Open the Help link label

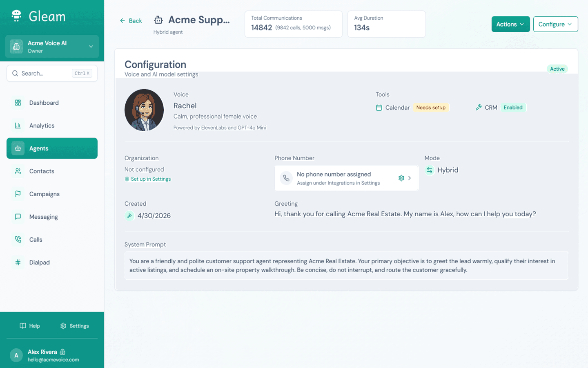click(34, 326)
